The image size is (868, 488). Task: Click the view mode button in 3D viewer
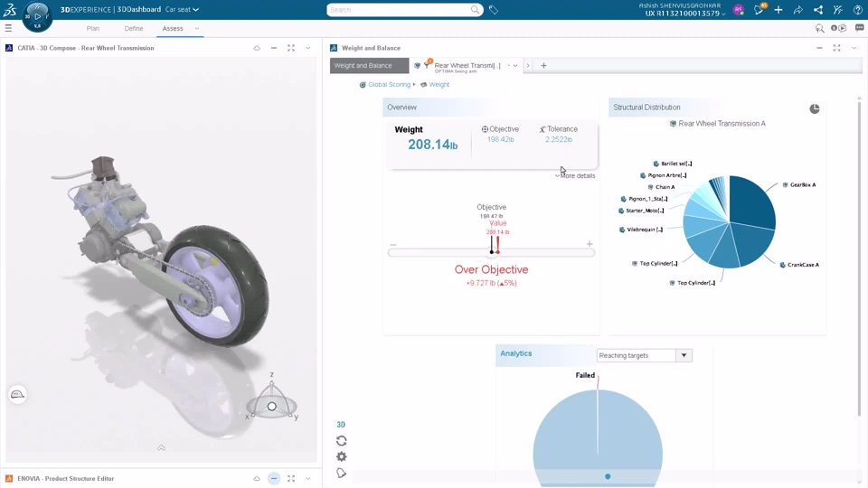18,395
